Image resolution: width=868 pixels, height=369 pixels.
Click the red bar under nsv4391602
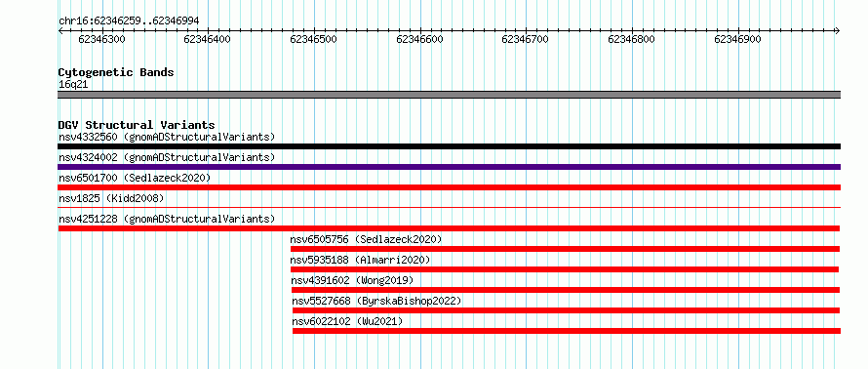(x=566, y=290)
